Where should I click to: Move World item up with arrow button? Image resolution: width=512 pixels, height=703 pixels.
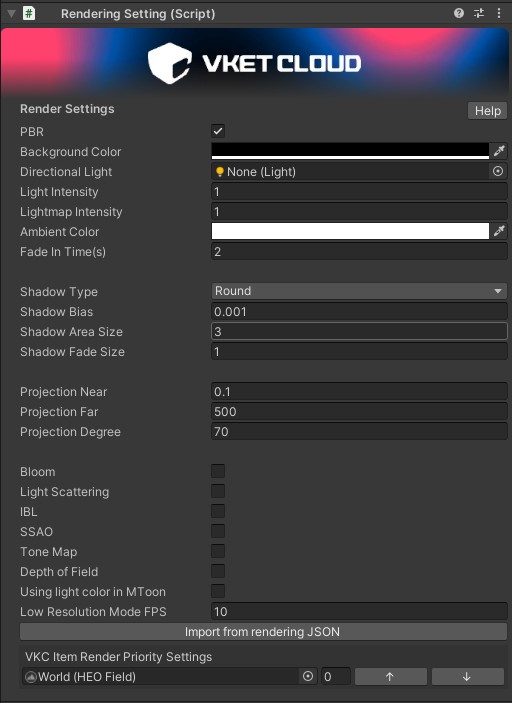(391, 677)
